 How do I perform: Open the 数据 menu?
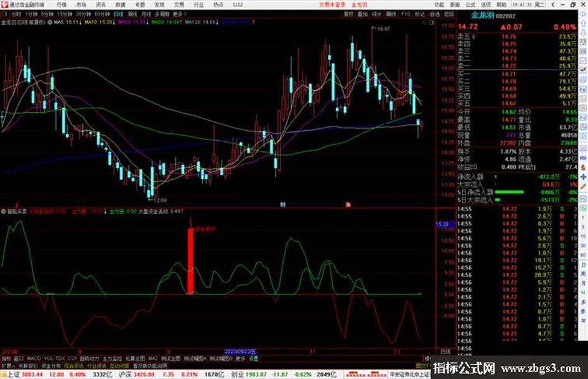[x=120, y=4]
